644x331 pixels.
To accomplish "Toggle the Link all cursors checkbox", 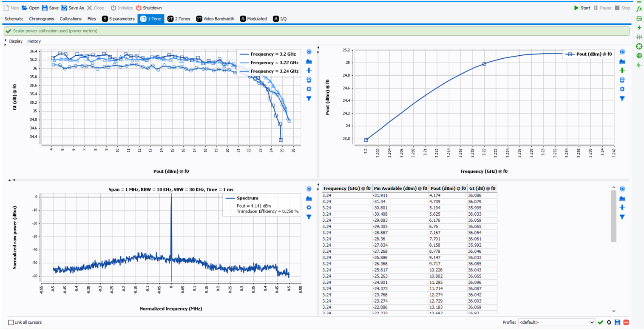I will coord(11,322).
